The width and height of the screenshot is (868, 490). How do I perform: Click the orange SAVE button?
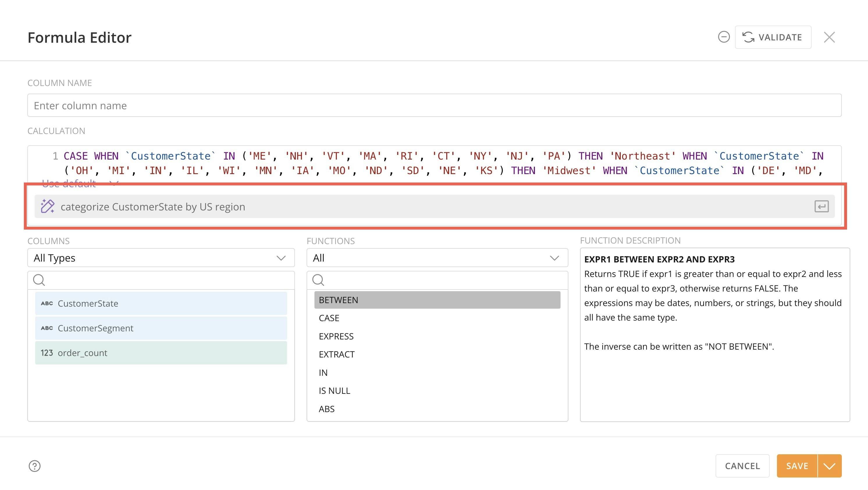click(x=797, y=466)
